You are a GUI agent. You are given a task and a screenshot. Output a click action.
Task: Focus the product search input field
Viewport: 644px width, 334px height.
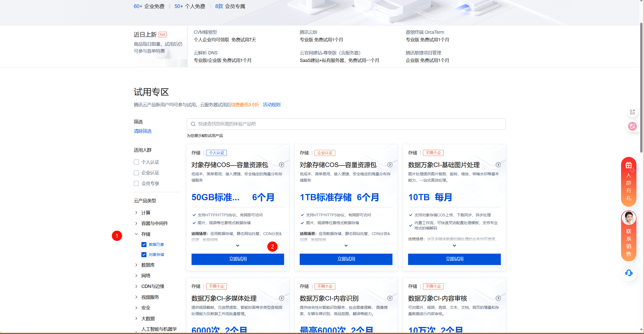(x=346, y=124)
